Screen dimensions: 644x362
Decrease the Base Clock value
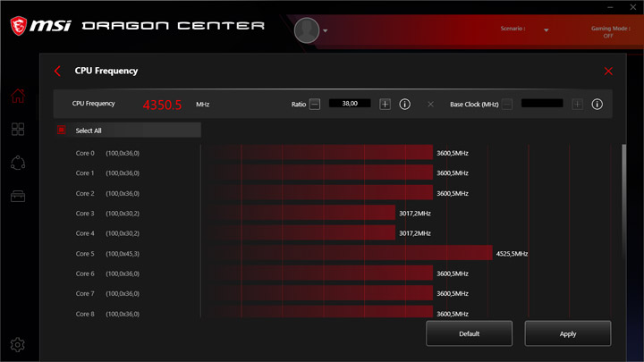[507, 105]
